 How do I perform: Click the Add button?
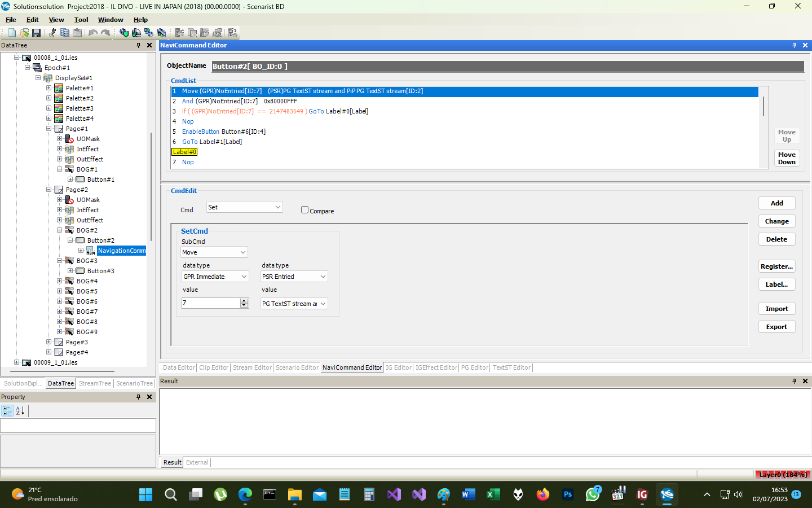click(x=777, y=203)
